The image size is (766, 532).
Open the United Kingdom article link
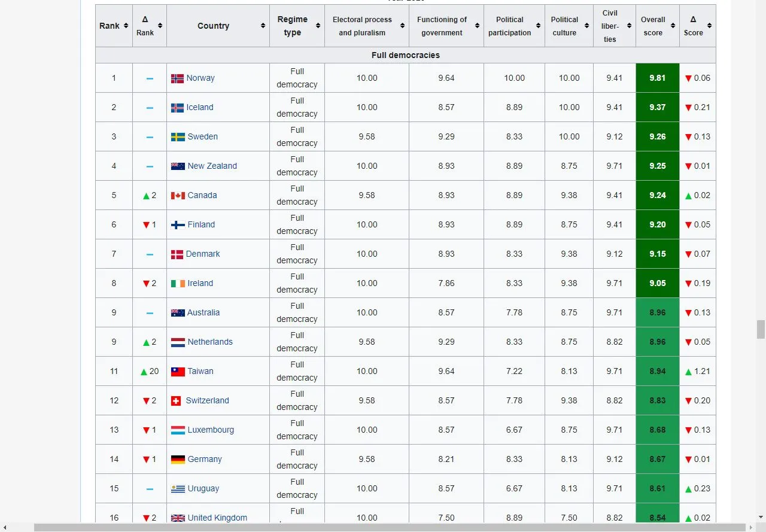(218, 518)
